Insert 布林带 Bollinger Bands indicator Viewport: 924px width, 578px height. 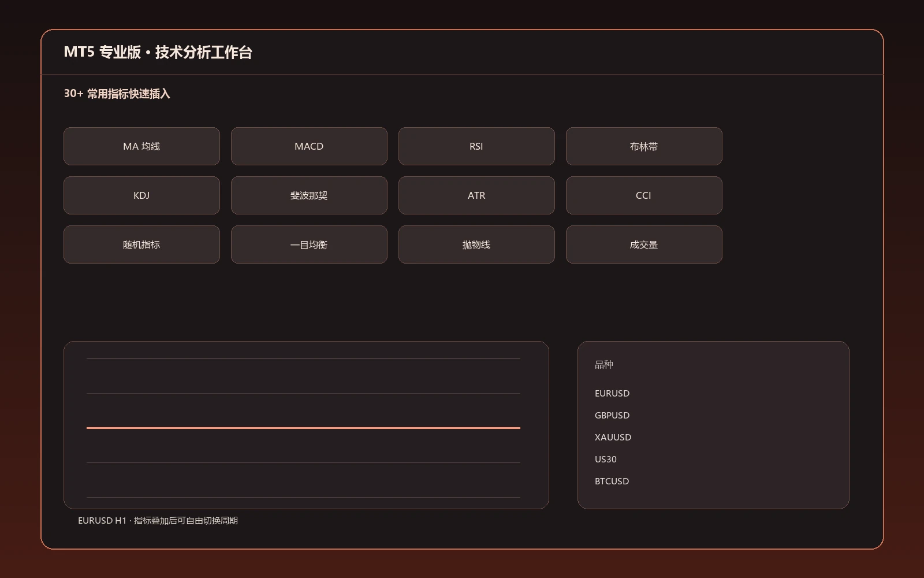click(x=644, y=146)
